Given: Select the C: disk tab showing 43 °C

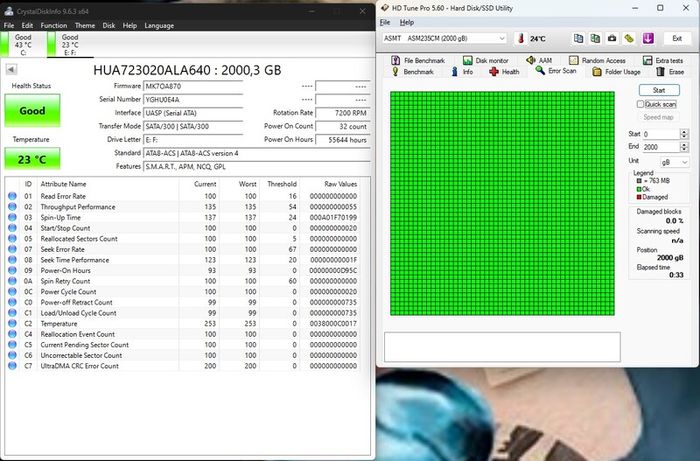Looking at the screenshot, I should [x=22, y=45].
